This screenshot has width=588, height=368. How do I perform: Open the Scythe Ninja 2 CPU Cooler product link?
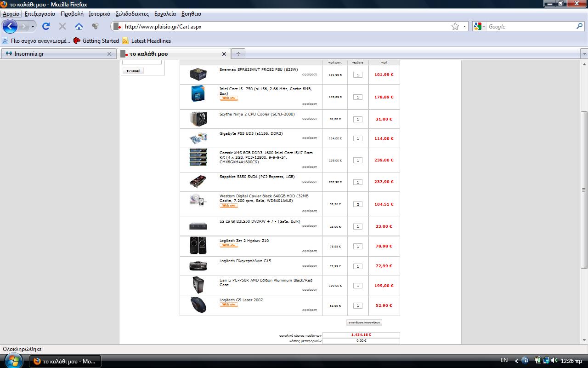pyautogui.click(x=257, y=114)
